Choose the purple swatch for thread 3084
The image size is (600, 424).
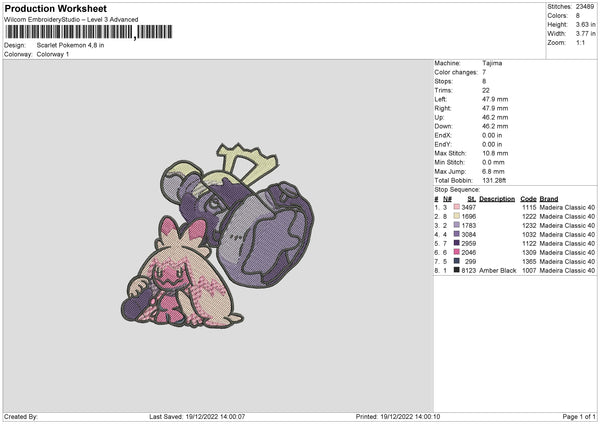tap(456, 234)
